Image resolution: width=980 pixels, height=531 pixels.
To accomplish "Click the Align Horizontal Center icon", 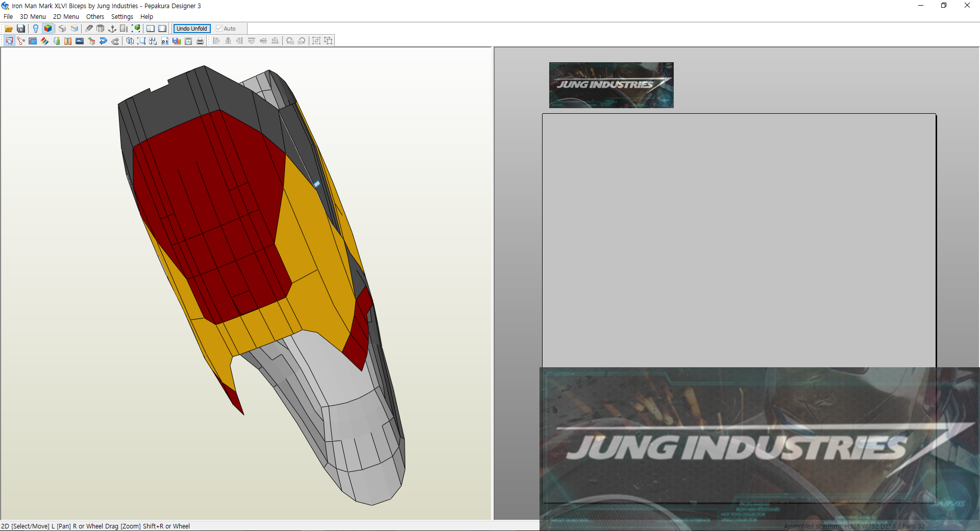I will 228,41.
